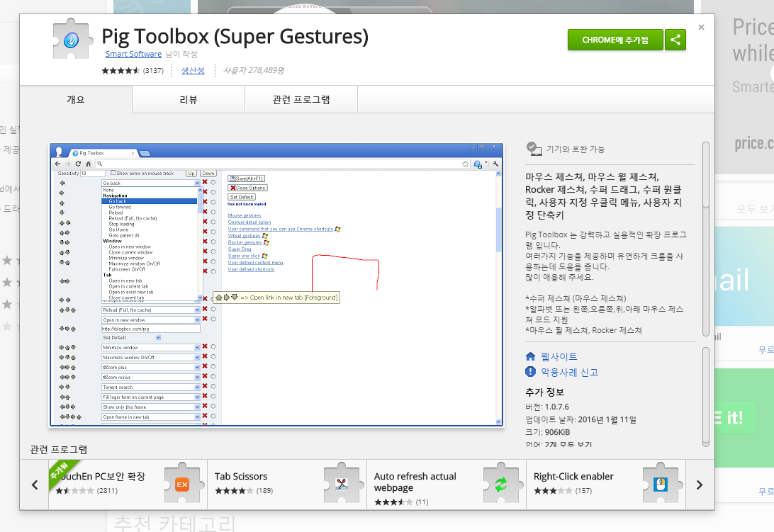Viewport: 774px width, 532px height.
Task: Open the Reload (Full, No cache) dropdown
Action: click(x=151, y=310)
